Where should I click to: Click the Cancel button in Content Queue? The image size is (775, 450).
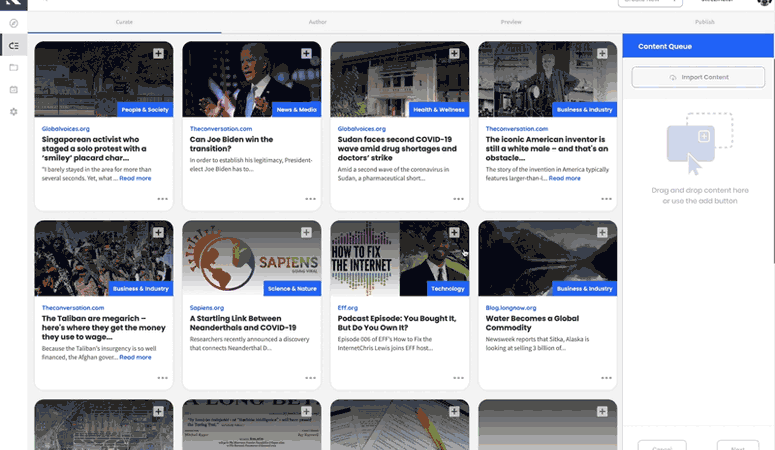pyautogui.click(x=662, y=447)
